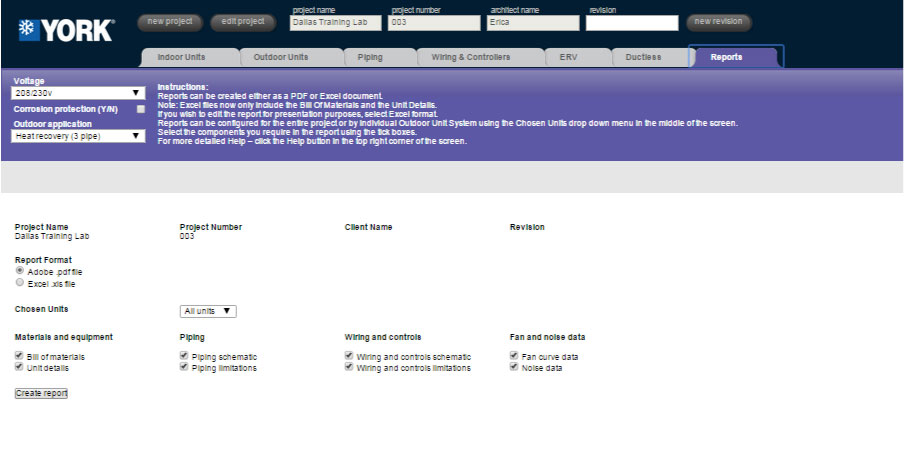Select the Excel .xls file format
The image size is (904, 476).
point(20,283)
